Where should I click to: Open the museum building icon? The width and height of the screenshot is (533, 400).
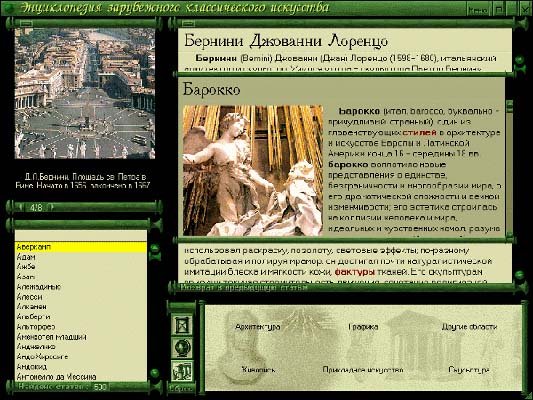(x=182, y=371)
